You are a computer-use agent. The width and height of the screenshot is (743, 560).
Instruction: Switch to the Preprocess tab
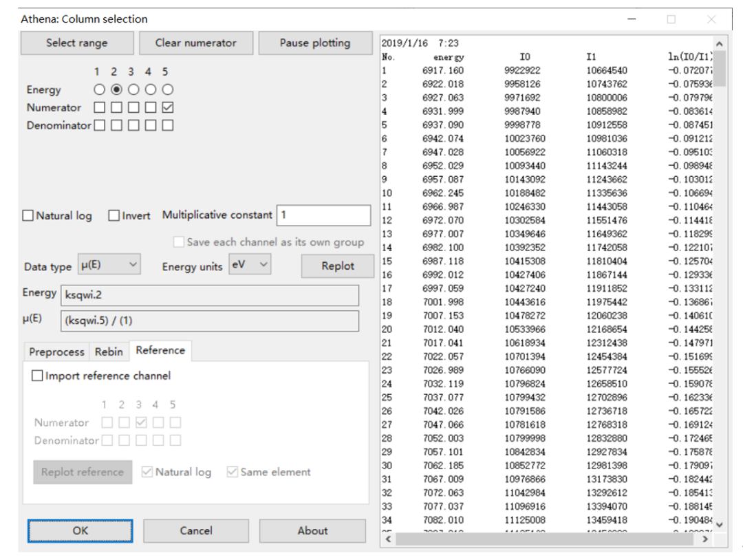click(56, 352)
